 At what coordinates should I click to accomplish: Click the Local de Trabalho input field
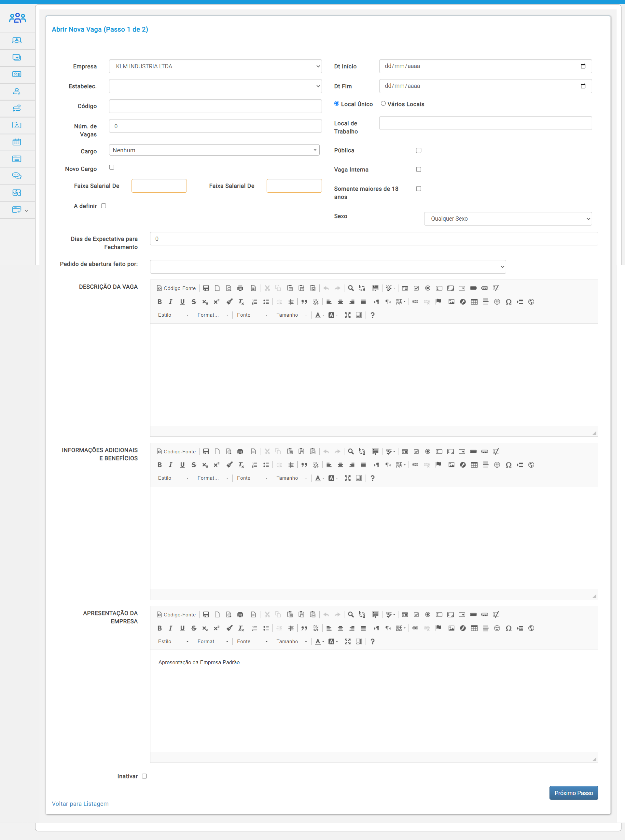click(485, 123)
